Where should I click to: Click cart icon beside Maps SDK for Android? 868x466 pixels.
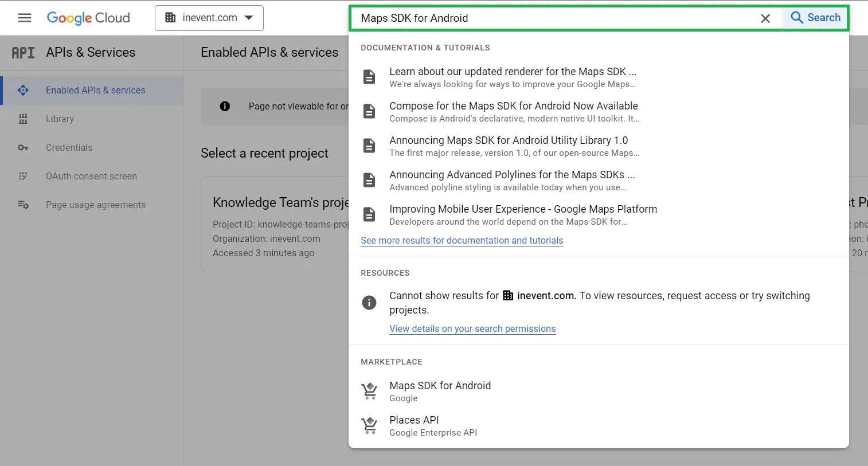369,391
